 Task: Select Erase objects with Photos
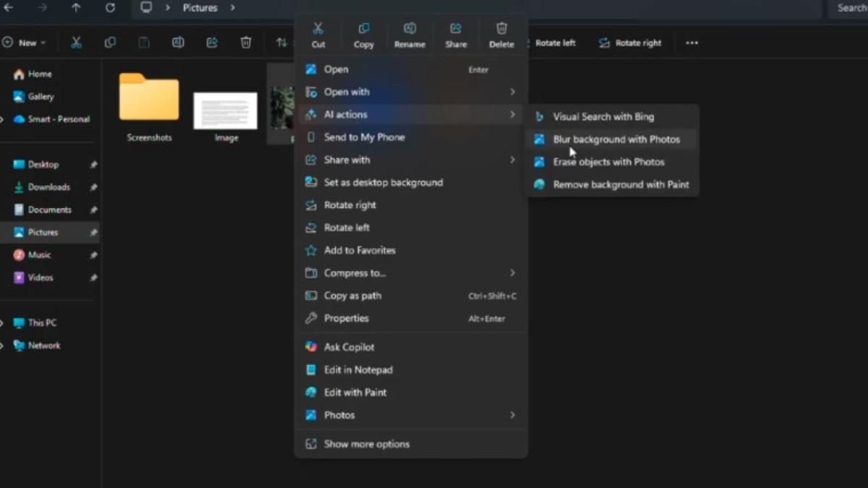[612, 162]
